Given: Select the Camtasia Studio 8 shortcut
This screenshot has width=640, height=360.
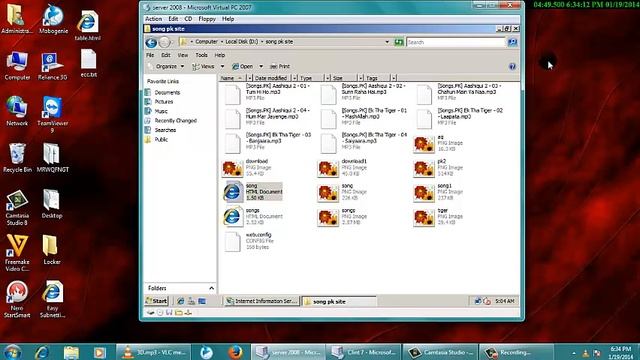Looking at the screenshot, I should pos(17,208).
